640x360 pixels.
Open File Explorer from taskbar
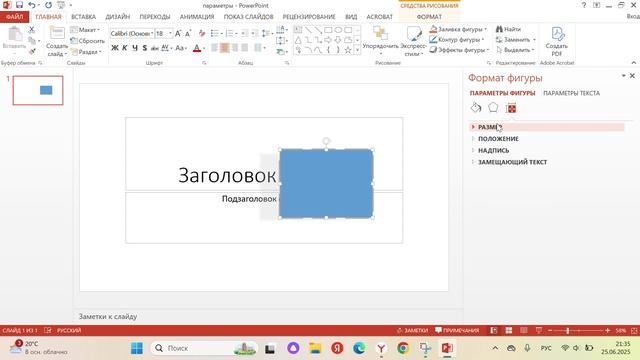(x=315, y=348)
